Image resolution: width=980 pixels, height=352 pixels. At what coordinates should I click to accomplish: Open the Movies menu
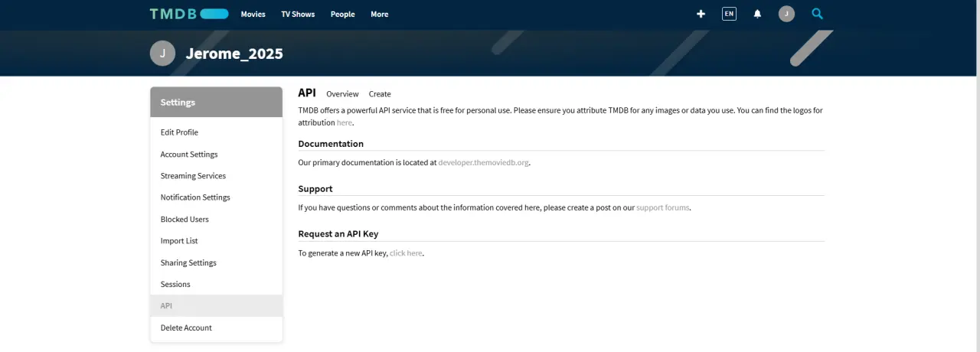point(253,14)
